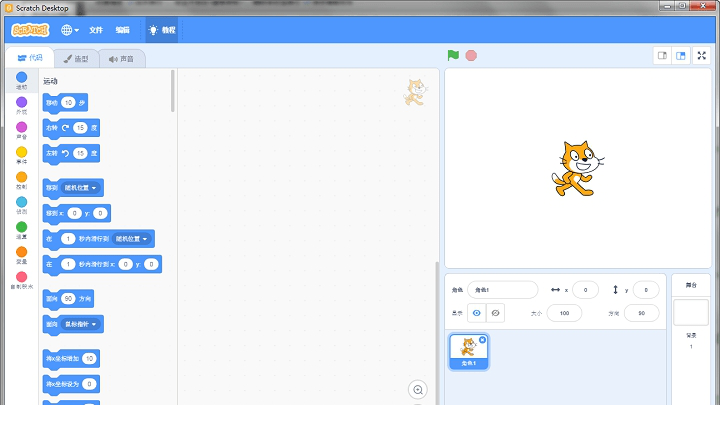This screenshot has height=421, width=720.
Task: Click the 运动 palette heading text
Action: tap(51, 81)
